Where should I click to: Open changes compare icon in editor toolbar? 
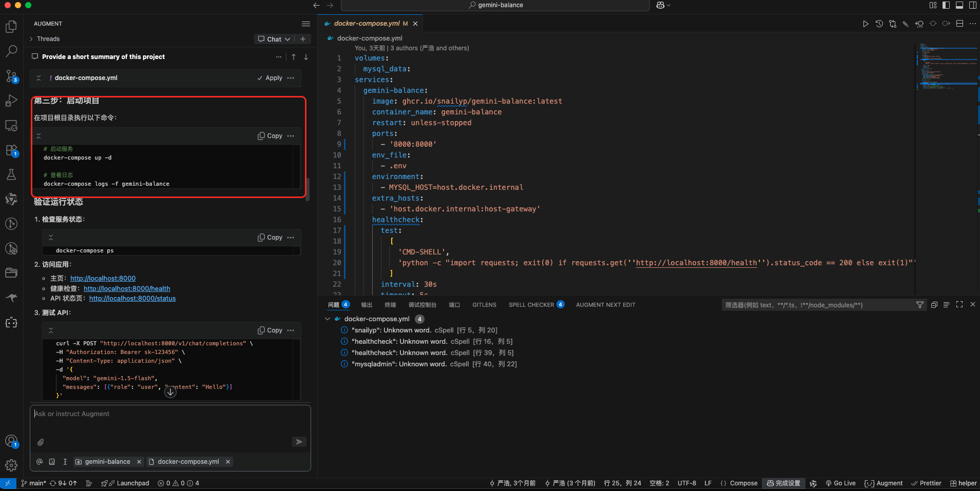point(893,24)
